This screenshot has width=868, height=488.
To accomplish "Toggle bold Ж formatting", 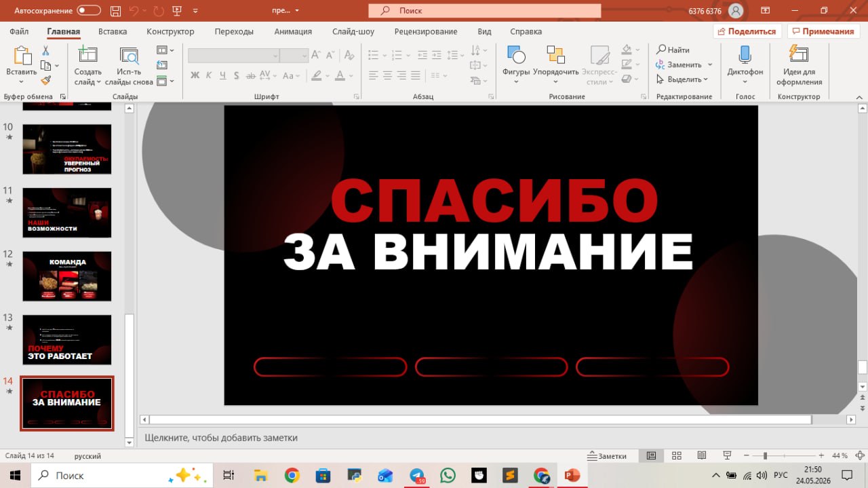I will (195, 75).
